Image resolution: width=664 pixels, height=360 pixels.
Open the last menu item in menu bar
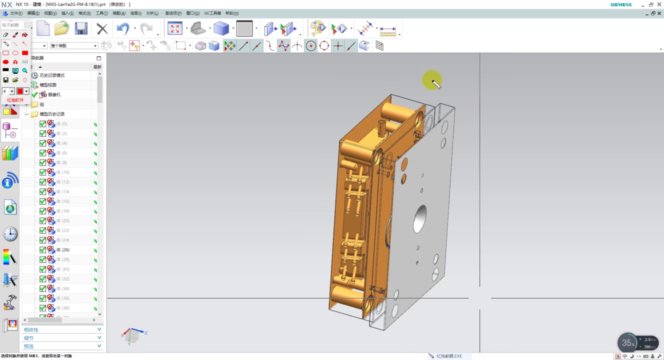pyautogui.click(x=232, y=14)
